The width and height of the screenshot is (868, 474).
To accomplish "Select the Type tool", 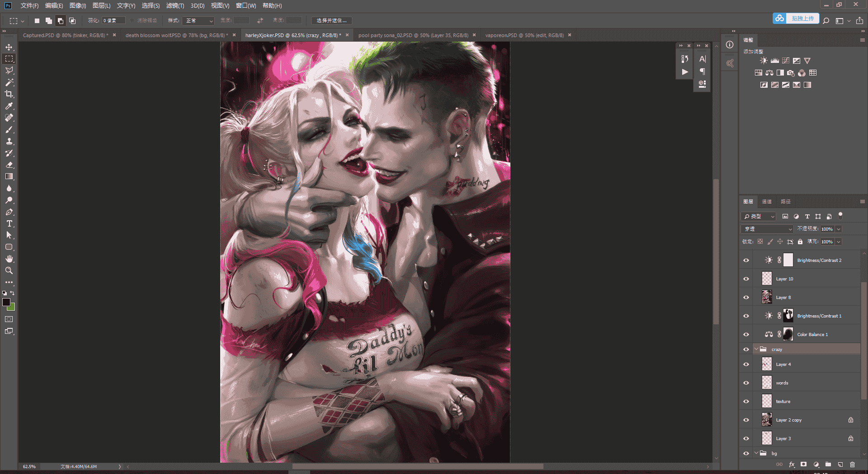I will (9, 223).
